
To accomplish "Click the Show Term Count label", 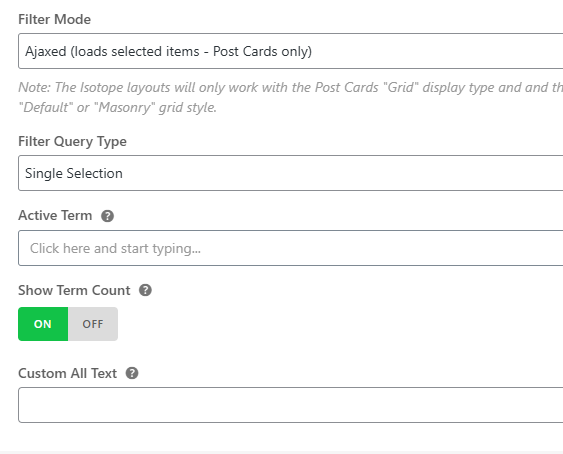I will click(74, 290).
